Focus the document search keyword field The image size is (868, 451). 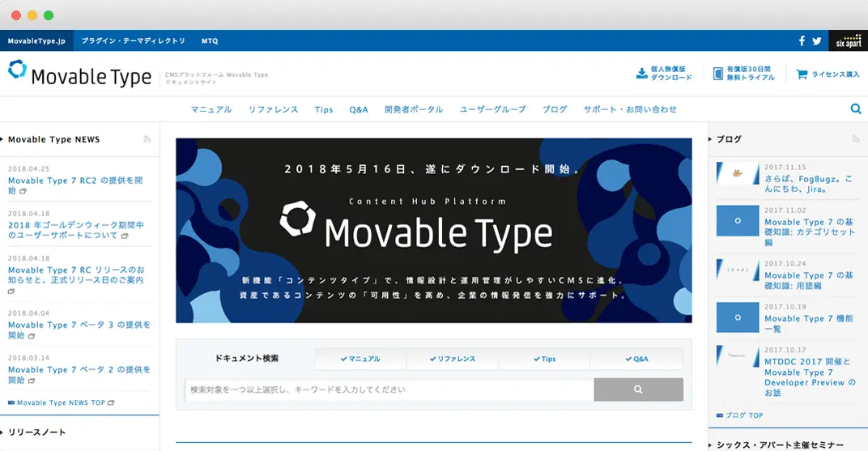pyautogui.click(x=389, y=389)
